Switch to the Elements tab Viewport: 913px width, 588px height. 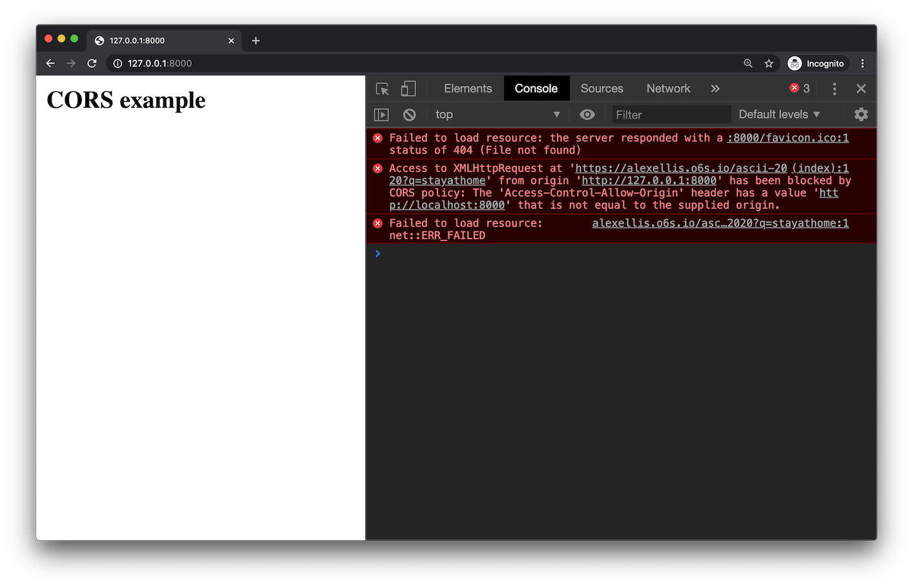pos(468,89)
